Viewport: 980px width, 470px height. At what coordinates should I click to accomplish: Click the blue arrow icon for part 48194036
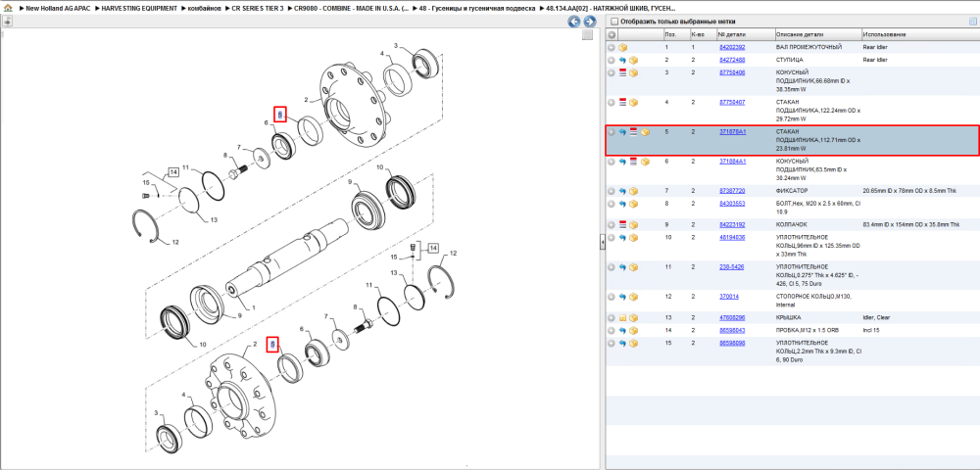[x=622, y=238]
